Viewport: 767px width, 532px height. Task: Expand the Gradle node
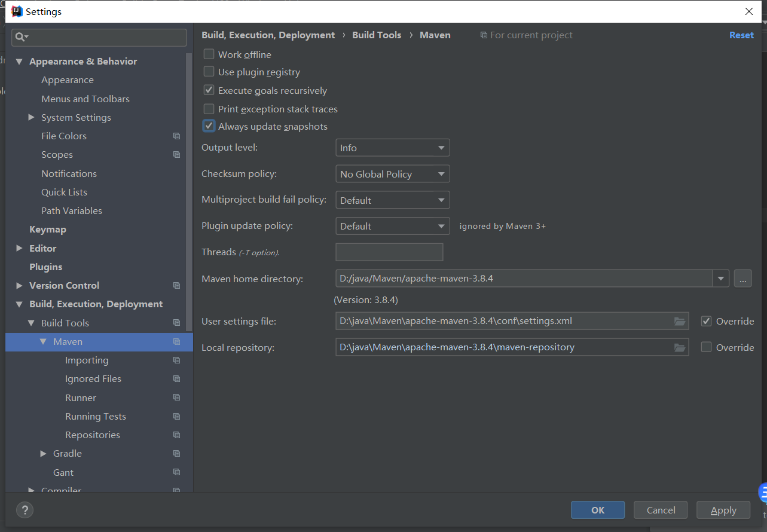point(43,454)
